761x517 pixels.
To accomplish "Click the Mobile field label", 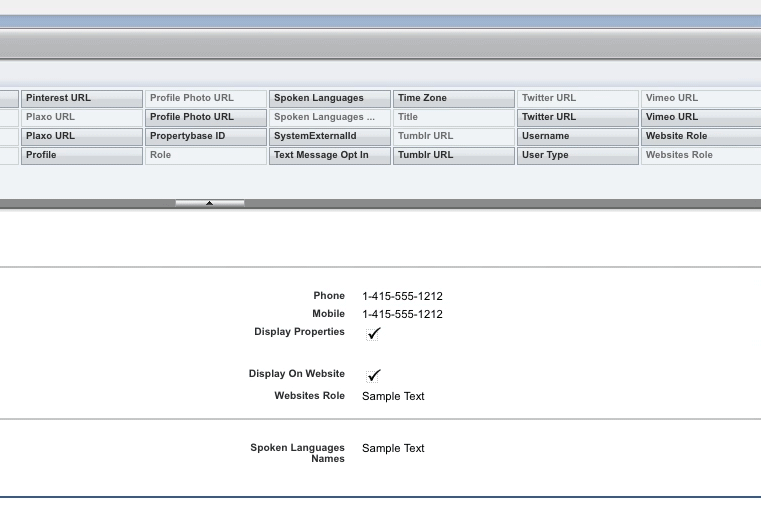I will click(x=329, y=314).
